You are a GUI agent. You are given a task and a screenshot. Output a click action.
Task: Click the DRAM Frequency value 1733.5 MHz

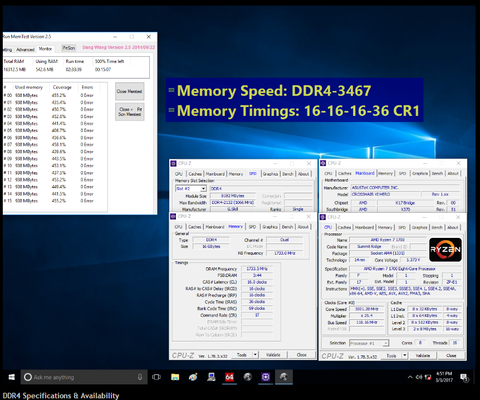(x=257, y=269)
